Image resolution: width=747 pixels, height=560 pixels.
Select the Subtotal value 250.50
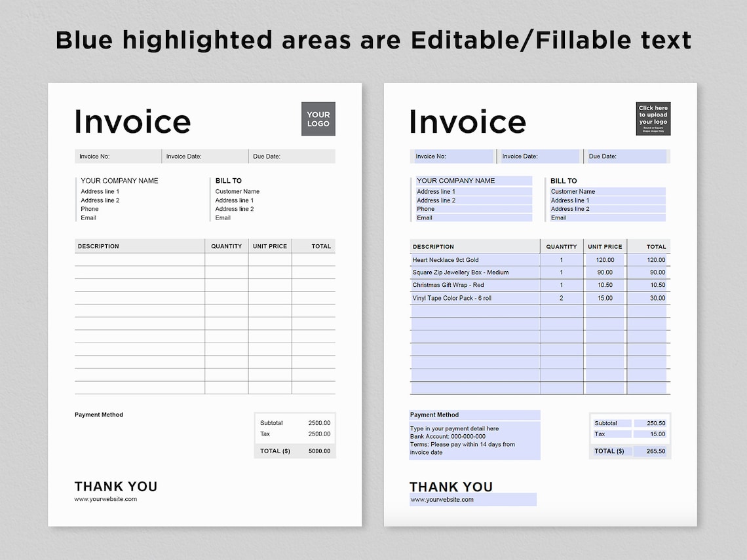pyautogui.click(x=651, y=423)
